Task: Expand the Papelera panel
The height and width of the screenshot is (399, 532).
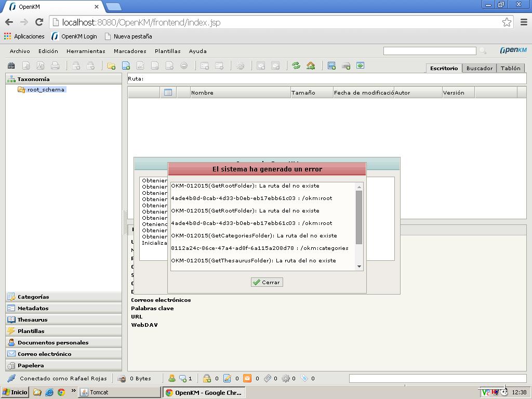Action: pos(31,365)
